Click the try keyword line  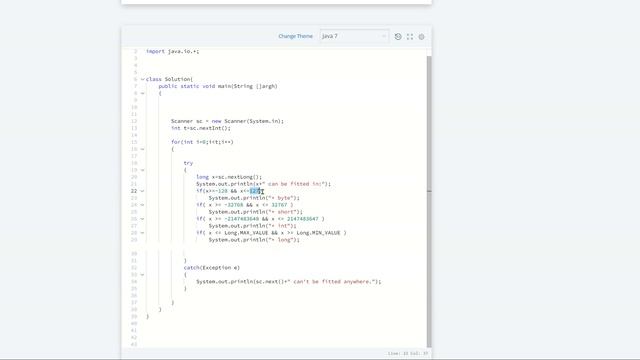coord(188,163)
